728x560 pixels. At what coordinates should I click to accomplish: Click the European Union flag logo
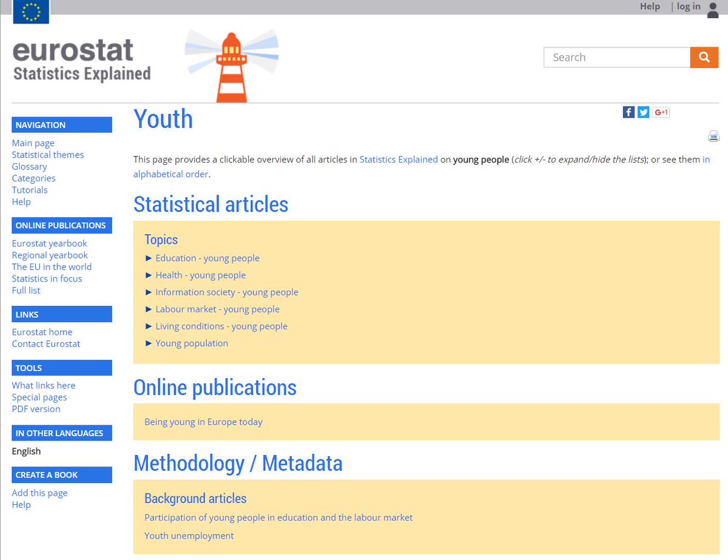[31, 12]
